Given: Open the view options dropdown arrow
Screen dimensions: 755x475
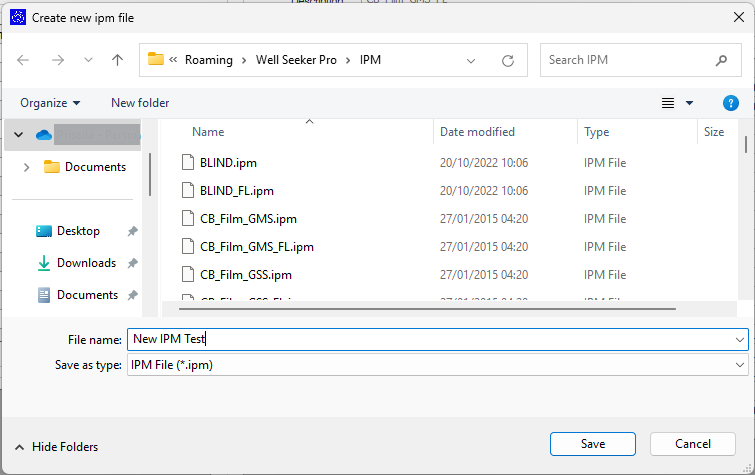Looking at the screenshot, I should 690,103.
